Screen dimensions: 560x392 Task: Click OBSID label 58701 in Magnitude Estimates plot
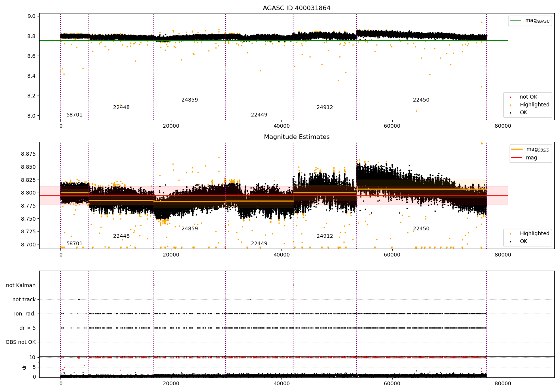74,243
